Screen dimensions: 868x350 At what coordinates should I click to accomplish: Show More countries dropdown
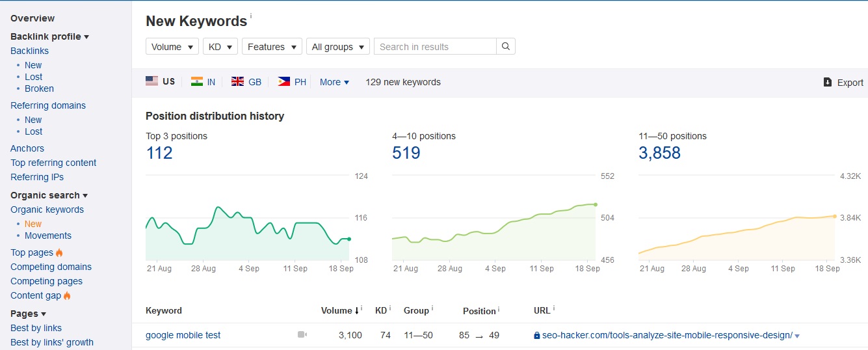[334, 82]
